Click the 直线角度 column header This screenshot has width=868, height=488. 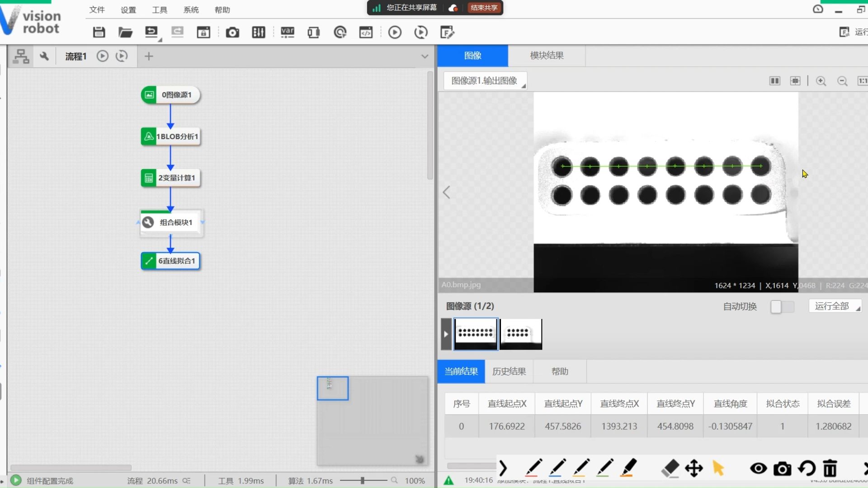coord(730,404)
